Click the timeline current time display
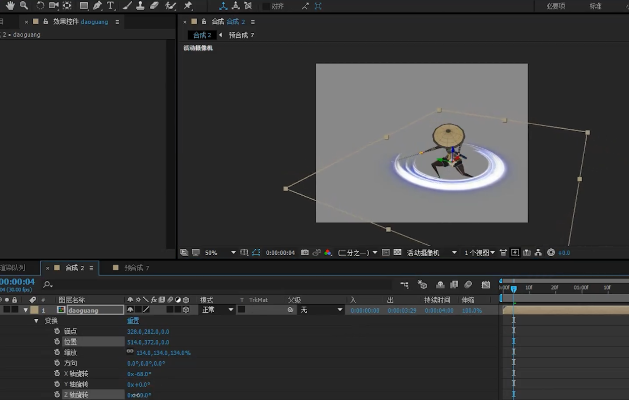Viewport: 629px width, 400px height. 17,282
